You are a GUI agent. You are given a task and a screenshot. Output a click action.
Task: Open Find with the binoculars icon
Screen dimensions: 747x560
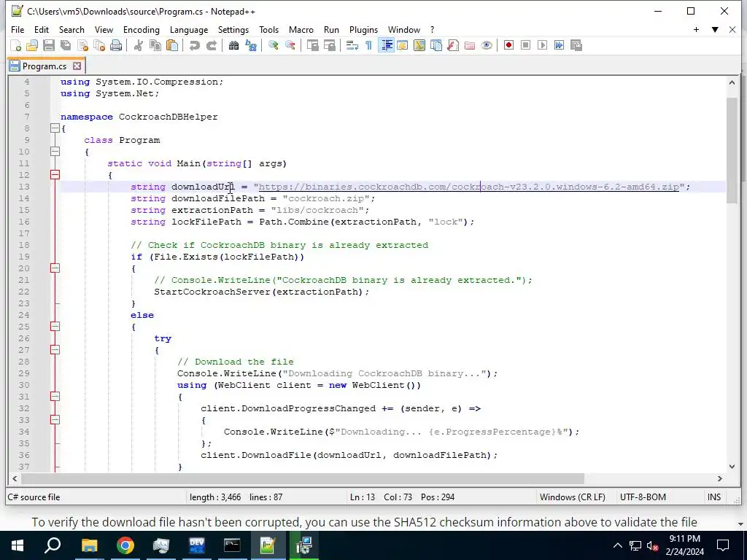pos(233,45)
